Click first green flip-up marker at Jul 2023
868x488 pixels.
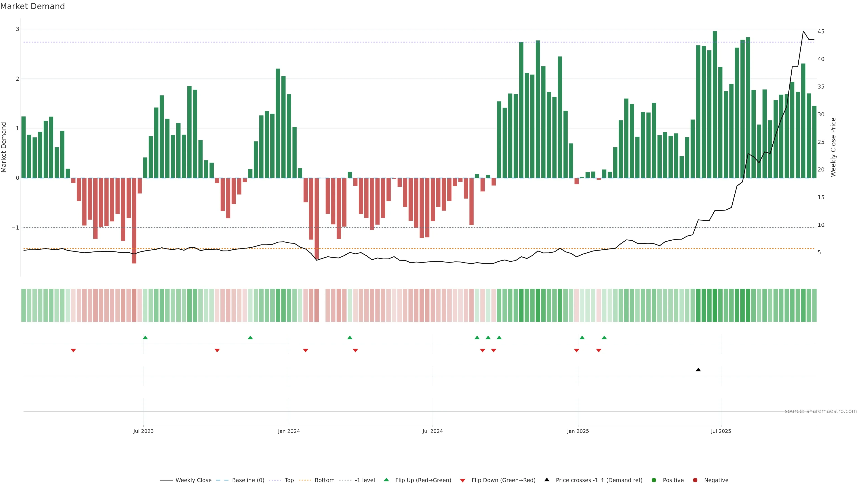coord(145,338)
